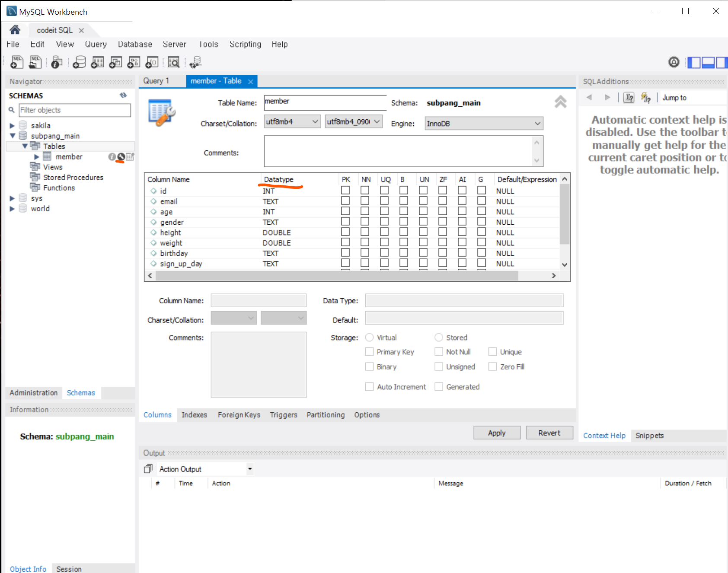728x573 pixels.
Task: Open the utf8mb4_090 collation dropdown
Action: pyautogui.click(x=354, y=122)
